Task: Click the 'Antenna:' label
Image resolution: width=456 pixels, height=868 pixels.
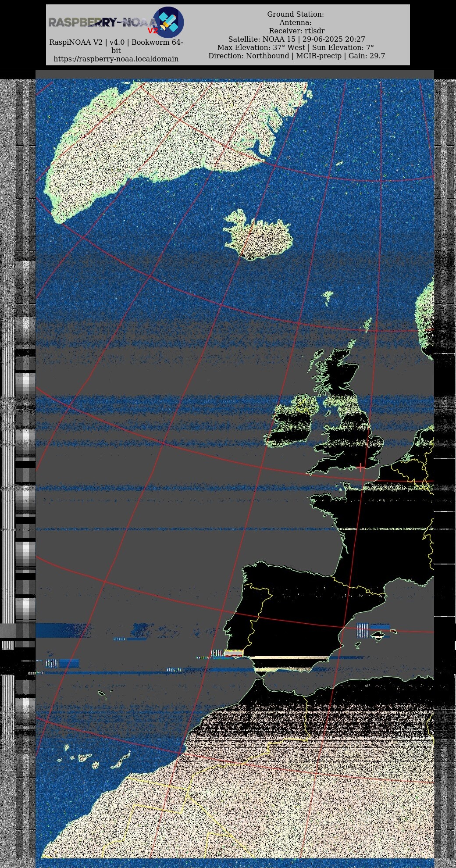Action: (x=296, y=23)
